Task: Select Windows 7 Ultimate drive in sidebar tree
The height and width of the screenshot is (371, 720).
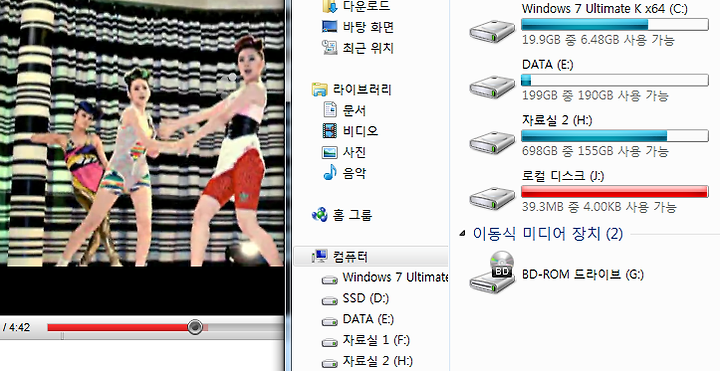Action: point(395,277)
